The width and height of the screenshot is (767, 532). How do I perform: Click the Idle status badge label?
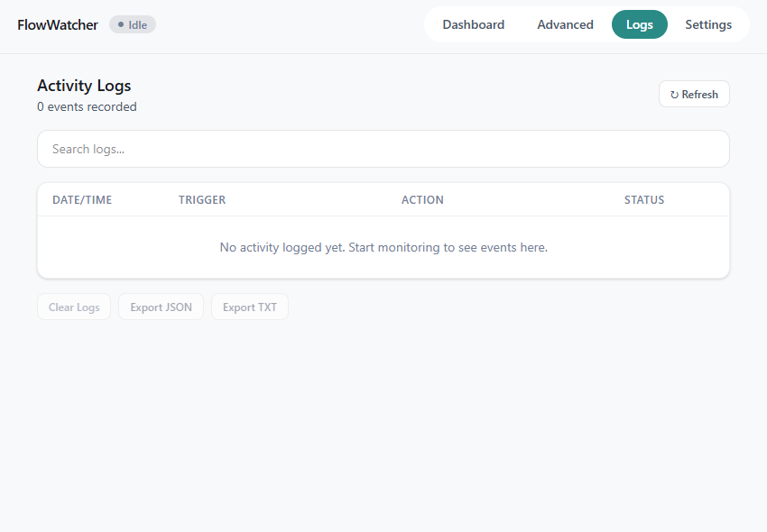[x=137, y=24]
